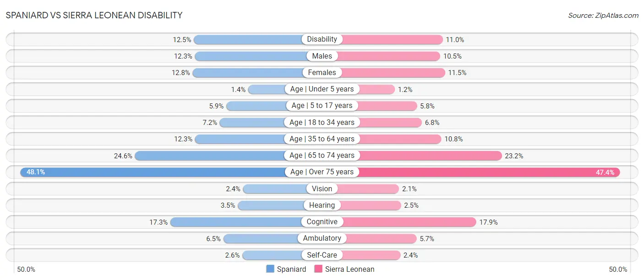The width and height of the screenshot is (644, 280).
Task: Select the Age | 65 to 74 years label
Action: pyautogui.click(x=322, y=156)
